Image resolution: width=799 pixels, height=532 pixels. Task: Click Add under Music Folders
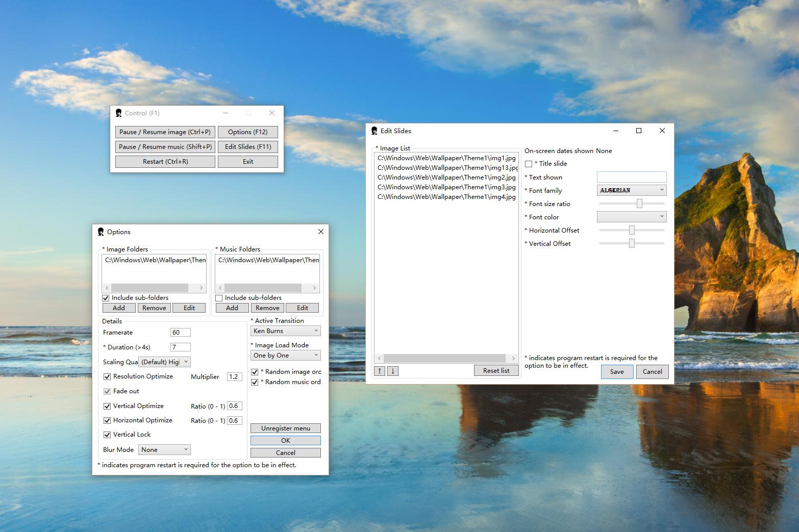(x=232, y=308)
